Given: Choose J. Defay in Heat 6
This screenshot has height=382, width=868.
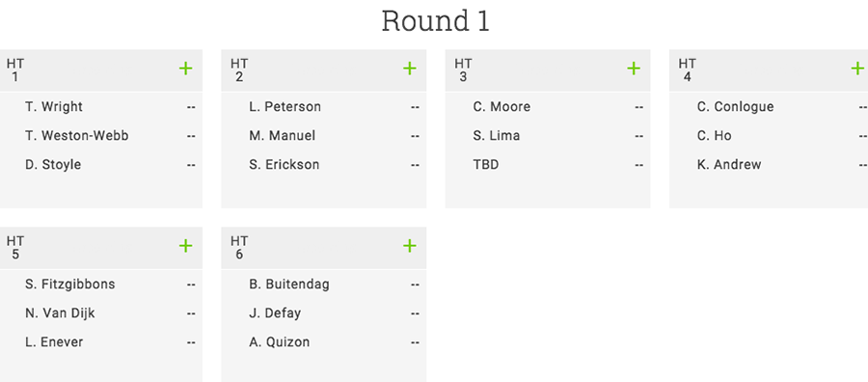Looking at the screenshot, I should [275, 314].
